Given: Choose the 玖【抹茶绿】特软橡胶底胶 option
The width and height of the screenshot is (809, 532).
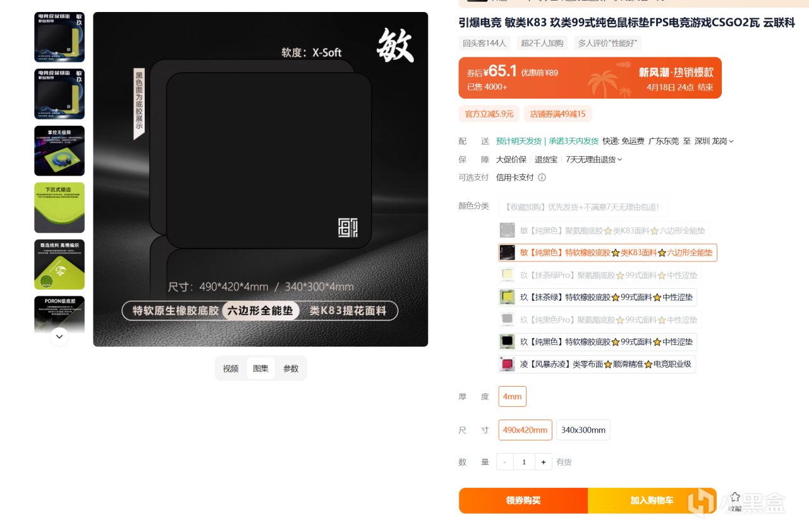Looking at the screenshot, I should click(x=598, y=297).
